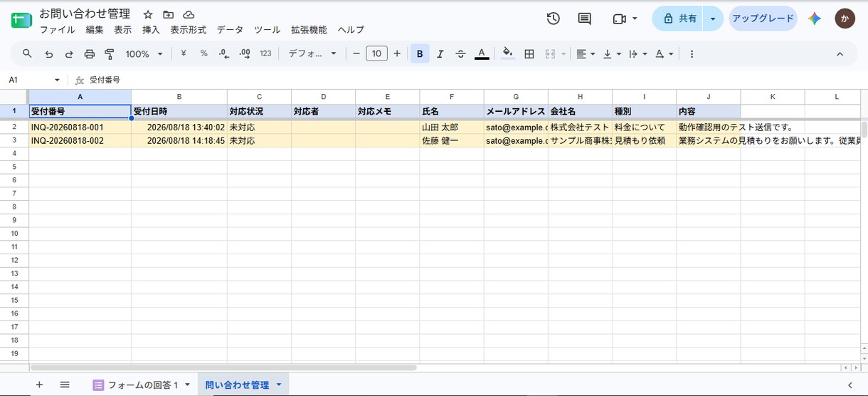The width and height of the screenshot is (868, 396).
Task: Open the ツール menu
Action: tap(268, 30)
